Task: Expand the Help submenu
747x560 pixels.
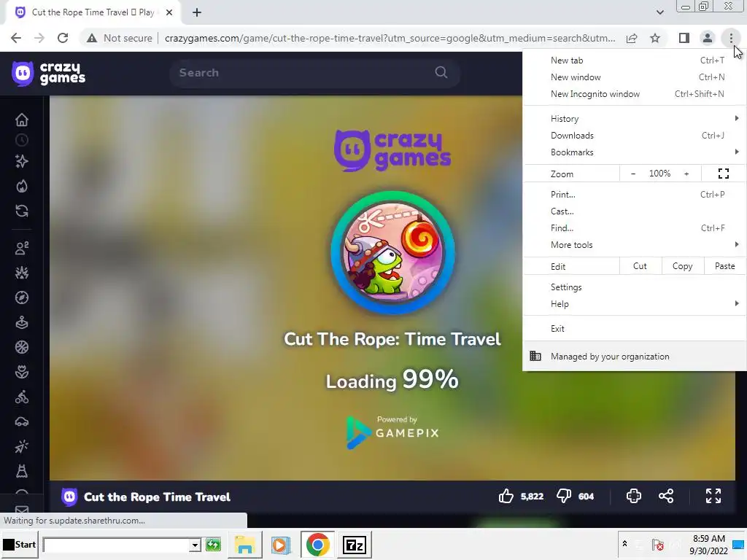Action: [635, 304]
